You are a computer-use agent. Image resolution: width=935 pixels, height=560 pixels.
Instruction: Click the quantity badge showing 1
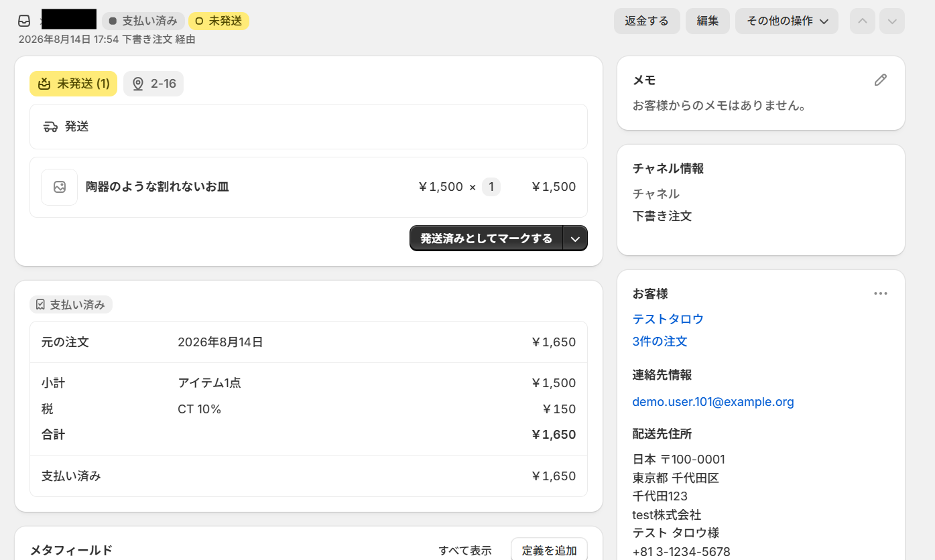[491, 187]
